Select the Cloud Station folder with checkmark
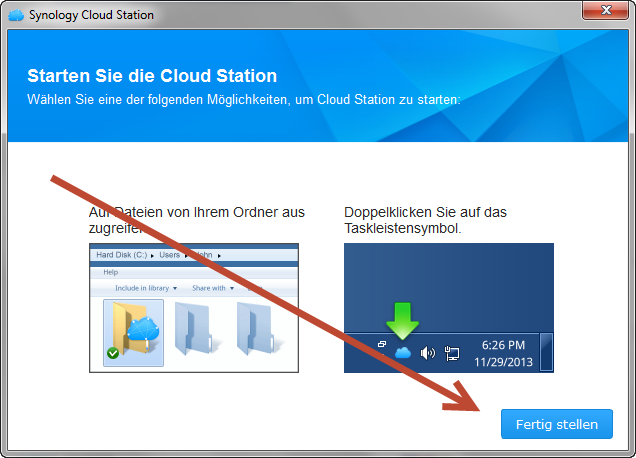636x458 pixels. coord(133,332)
